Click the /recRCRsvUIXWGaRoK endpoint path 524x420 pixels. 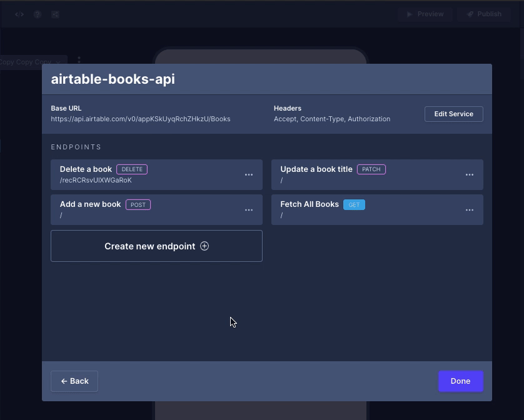96,180
